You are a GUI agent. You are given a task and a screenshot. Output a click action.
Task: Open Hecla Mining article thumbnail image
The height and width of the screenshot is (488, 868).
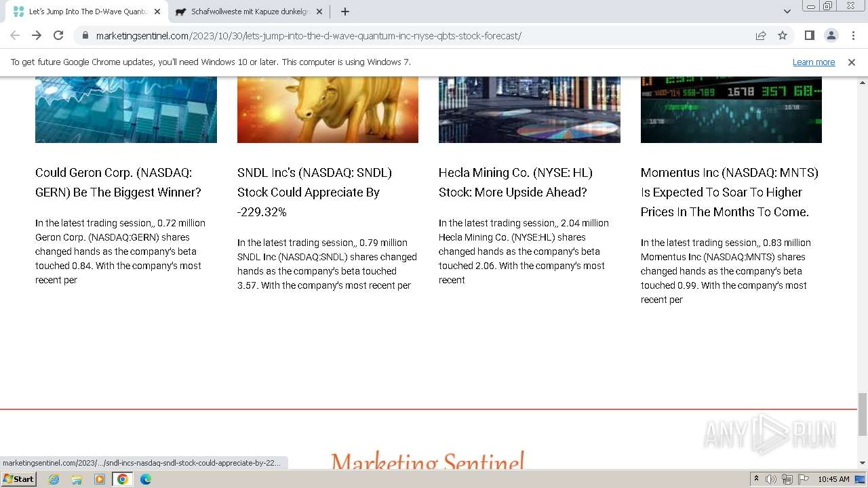[530, 109]
